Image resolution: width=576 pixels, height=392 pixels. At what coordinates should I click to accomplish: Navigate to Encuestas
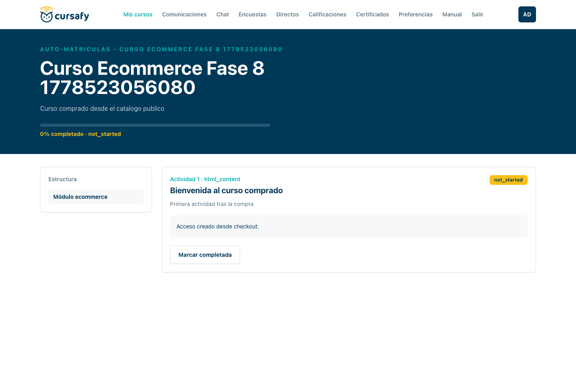point(252,14)
